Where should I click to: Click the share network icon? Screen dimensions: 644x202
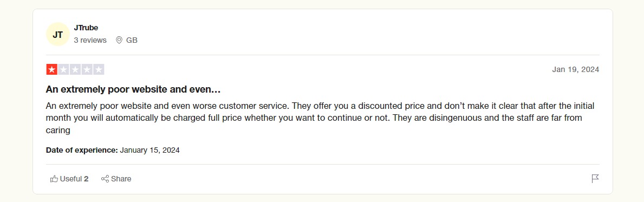click(105, 179)
